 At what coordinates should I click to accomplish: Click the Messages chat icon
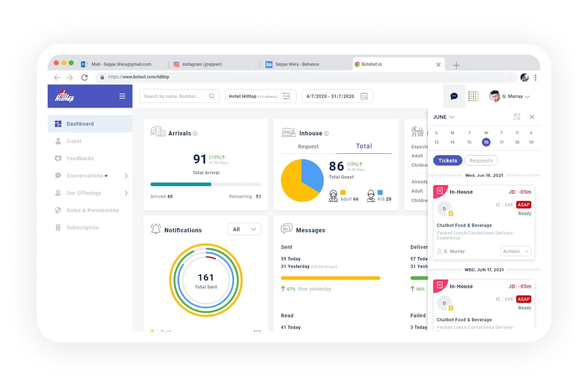[x=286, y=229]
